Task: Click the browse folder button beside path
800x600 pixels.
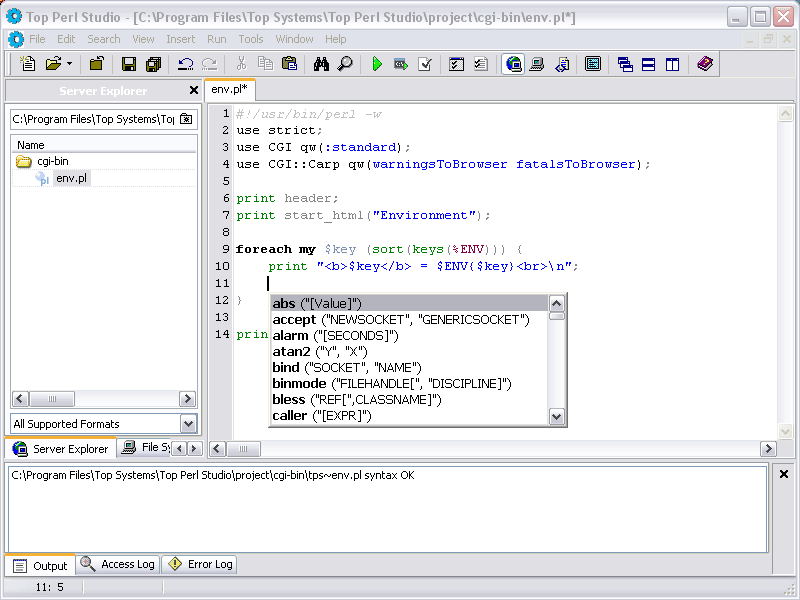Action: point(186,119)
